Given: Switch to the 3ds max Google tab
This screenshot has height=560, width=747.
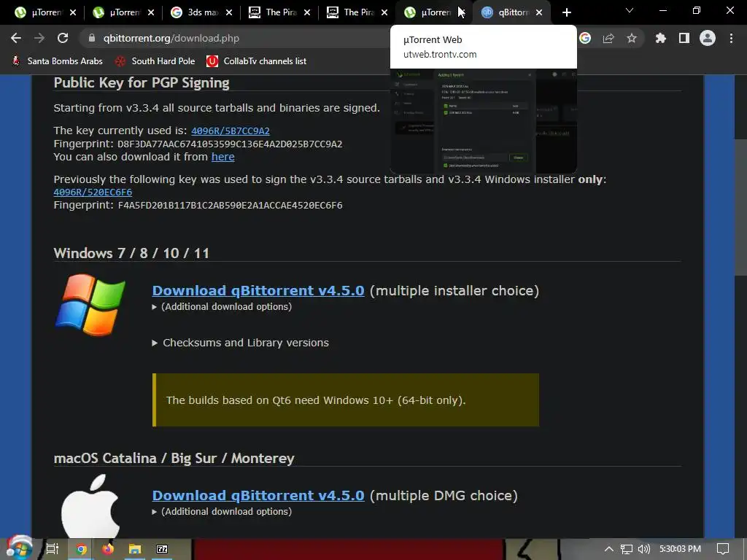Looking at the screenshot, I should point(202,12).
